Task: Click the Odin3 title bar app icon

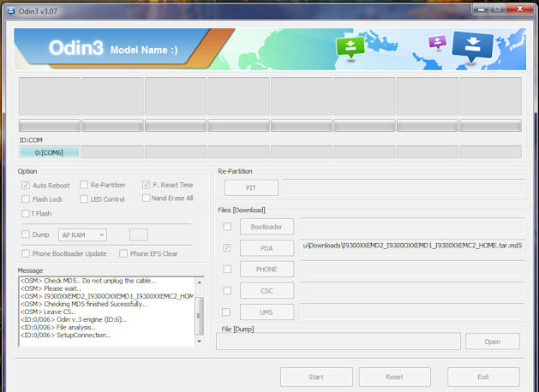Action: (x=10, y=11)
